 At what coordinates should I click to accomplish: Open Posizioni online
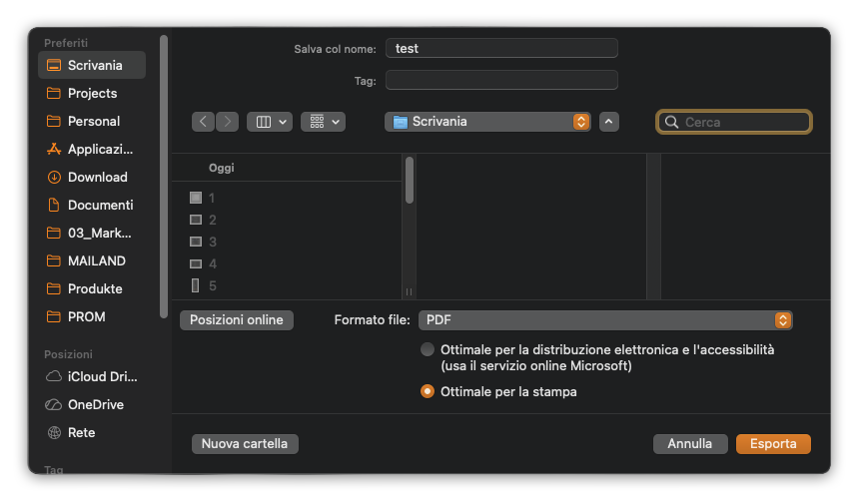237,320
